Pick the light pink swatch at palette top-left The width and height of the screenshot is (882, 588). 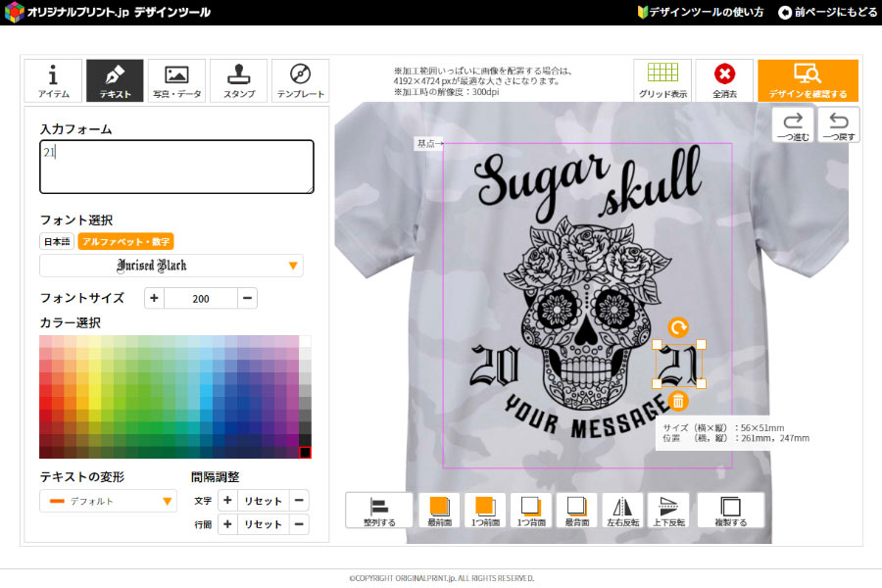point(45,342)
